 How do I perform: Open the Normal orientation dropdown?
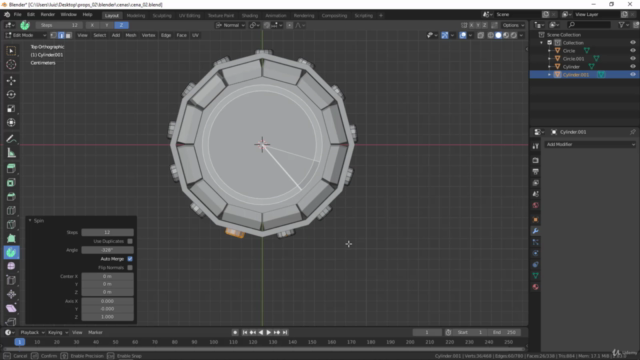pos(230,25)
